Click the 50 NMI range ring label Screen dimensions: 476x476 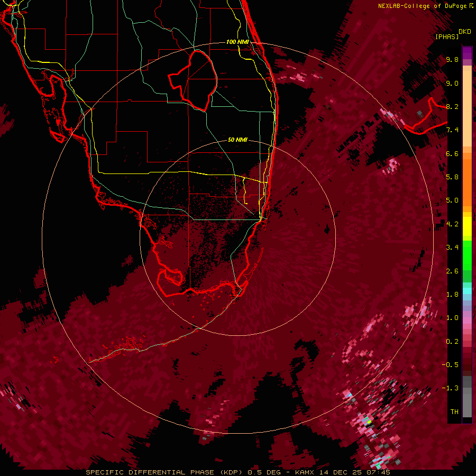tap(237, 140)
